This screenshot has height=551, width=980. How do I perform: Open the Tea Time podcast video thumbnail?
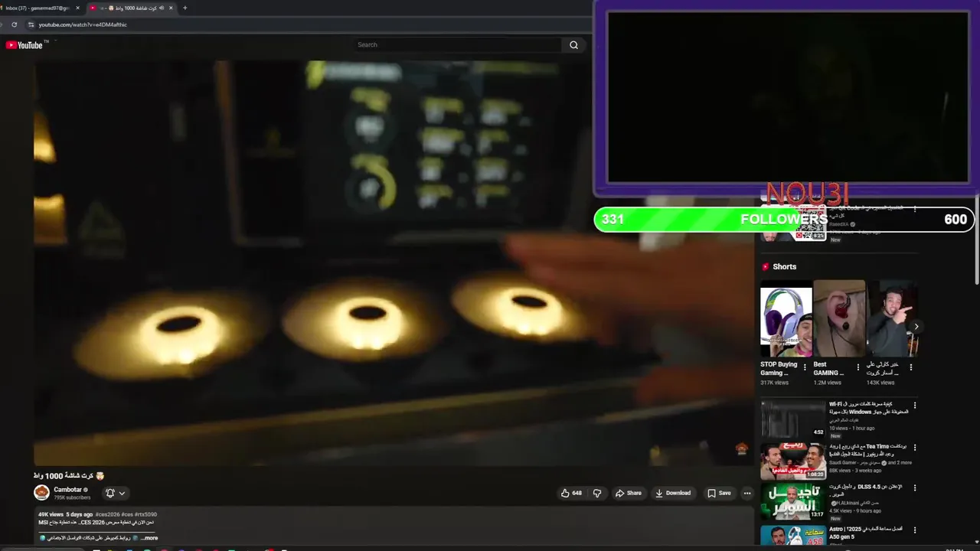[792, 461]
